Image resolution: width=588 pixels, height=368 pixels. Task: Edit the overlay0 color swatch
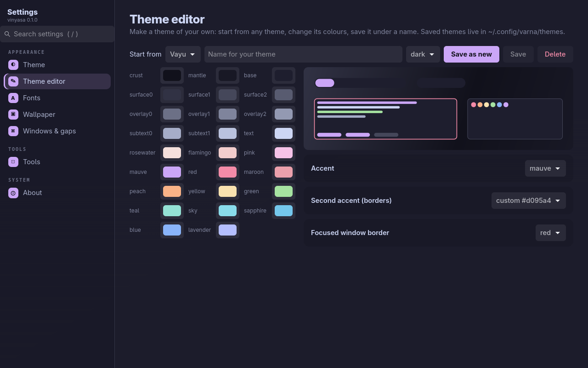(x=172, y=114)
